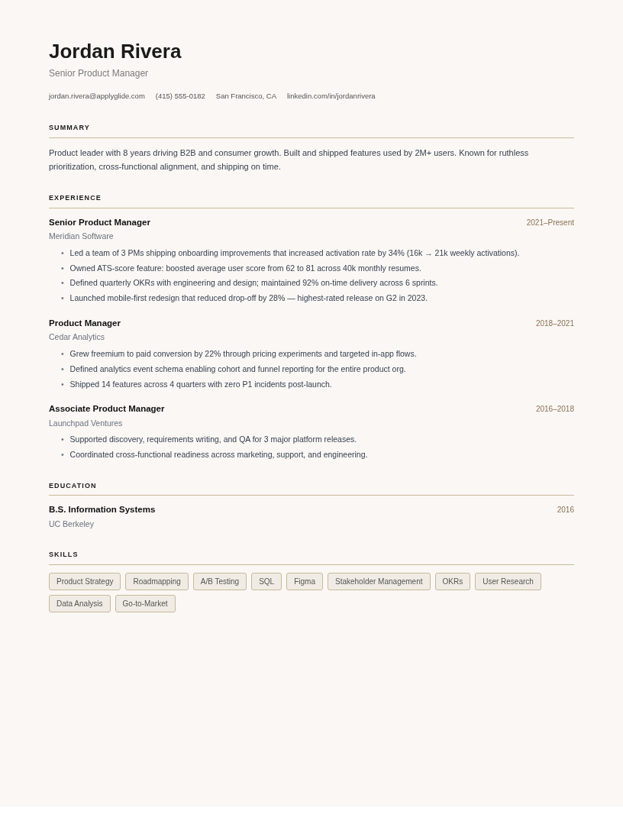Click the B.S. Information Systems degree title
This screenshot has width=623, height=840.
pos(102,509)
